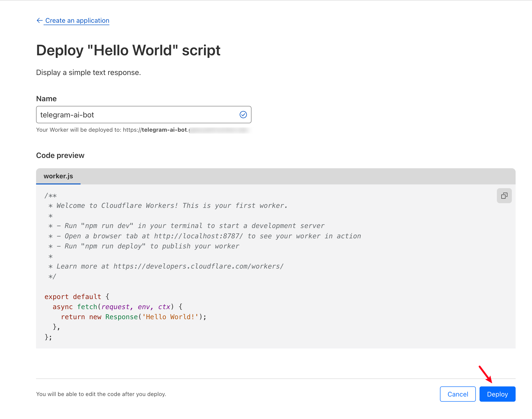532x419 pixels.
Task: Click the 'async fetch(request, env, ctx)' line
Action: 118,307
